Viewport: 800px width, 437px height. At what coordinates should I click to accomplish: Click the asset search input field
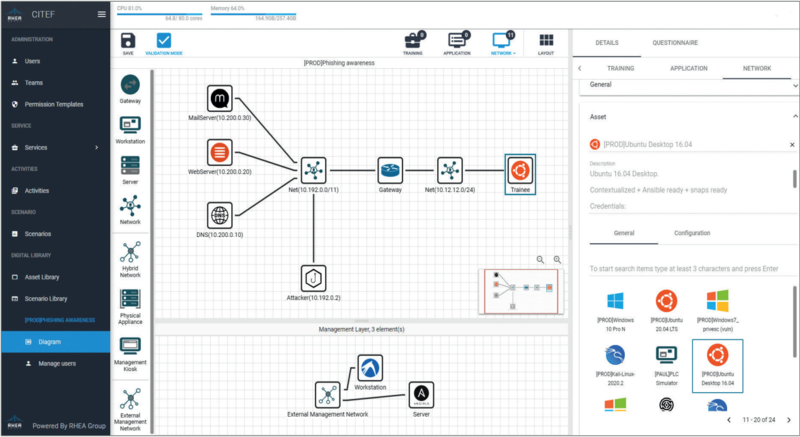click(x=685, y=269)
